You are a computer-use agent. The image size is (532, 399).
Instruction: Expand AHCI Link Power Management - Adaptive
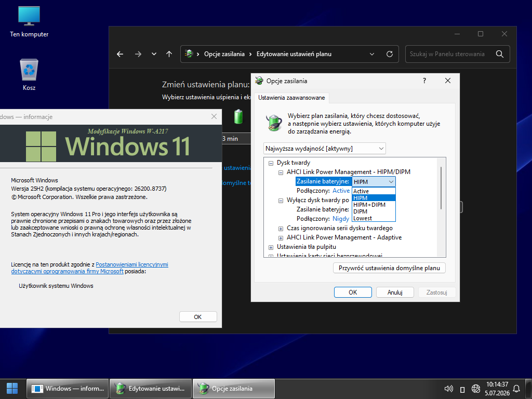[281, 238]
